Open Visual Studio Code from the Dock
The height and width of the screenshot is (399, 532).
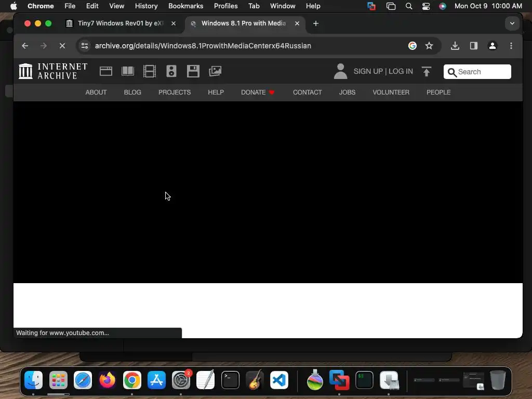click(279, 380)
